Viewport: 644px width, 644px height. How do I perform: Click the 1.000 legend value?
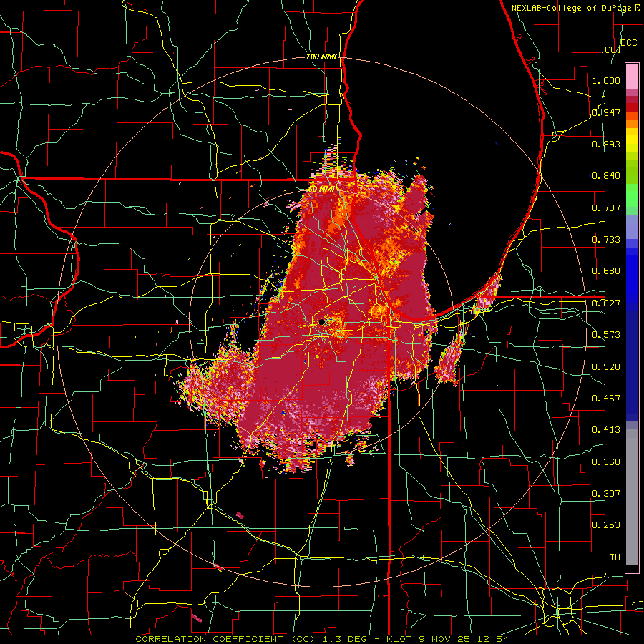coord(606,80)
